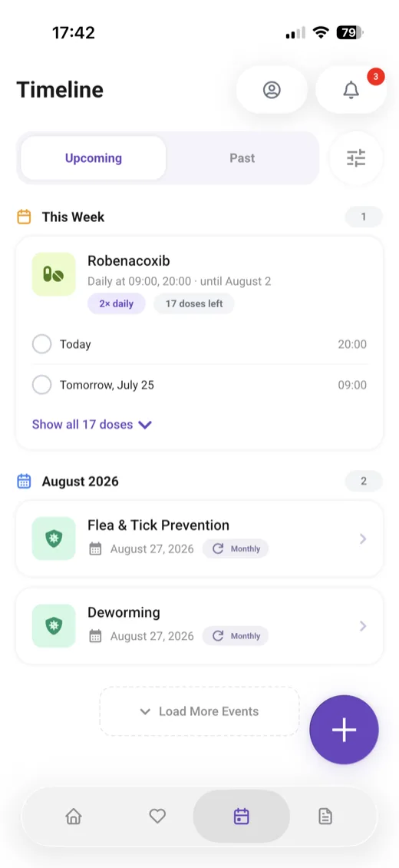The height and width of the screenshot is (868, 399).
Task: Tap the 2× daily badge
Action: tap(116, 304)
